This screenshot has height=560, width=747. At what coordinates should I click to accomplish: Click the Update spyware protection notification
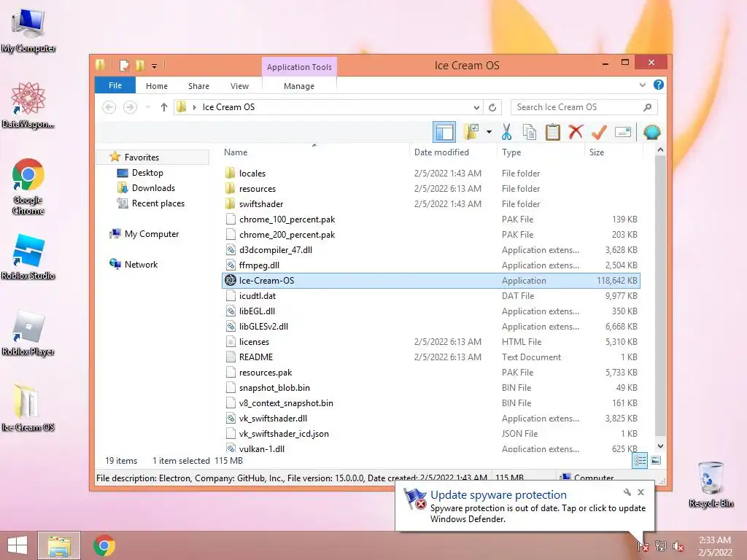click(525, 507)
